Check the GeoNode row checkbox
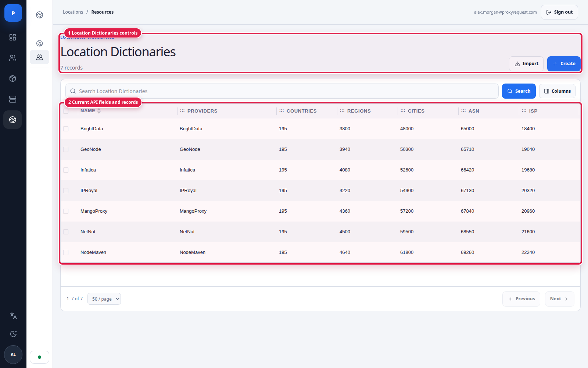588x368 pixels. pos(66,149)
